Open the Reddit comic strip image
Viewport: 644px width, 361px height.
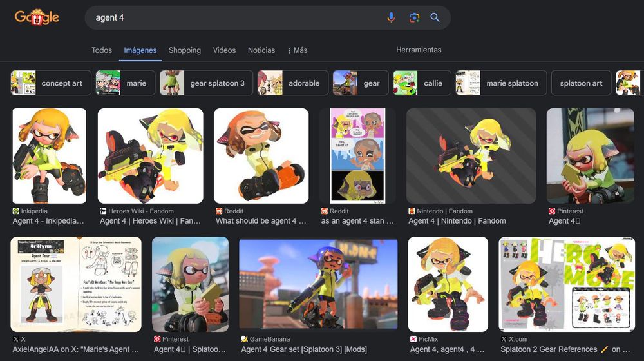(357, 156)
